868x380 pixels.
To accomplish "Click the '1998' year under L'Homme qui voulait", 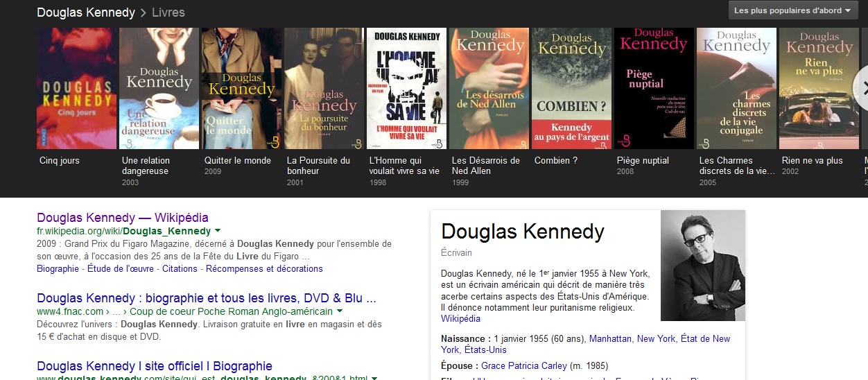I will [378, 182].
